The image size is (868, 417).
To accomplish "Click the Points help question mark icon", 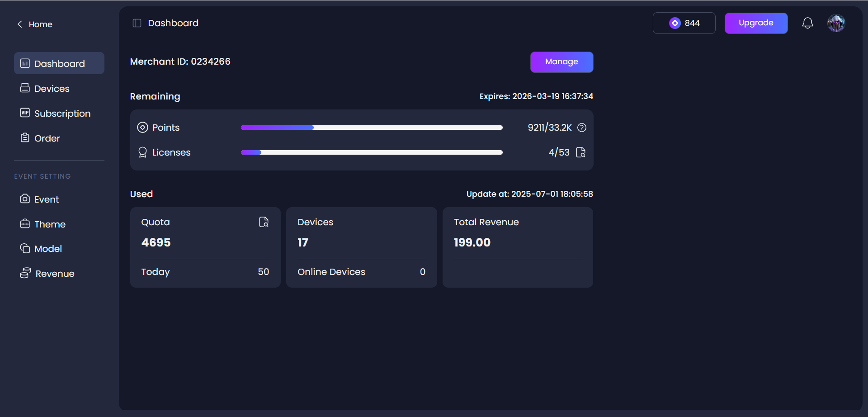I will pyautogui.click(x=582, y=128).
